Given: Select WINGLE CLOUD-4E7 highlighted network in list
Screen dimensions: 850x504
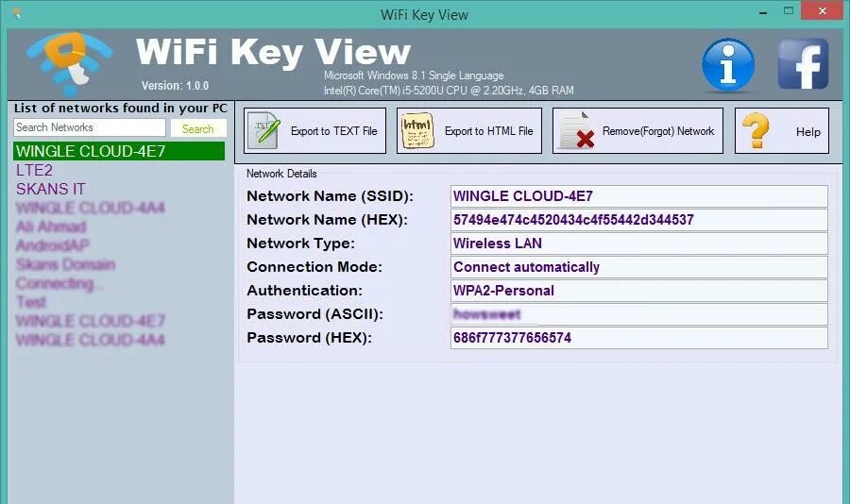Looking at the screenshot, I should click(119, 151).
